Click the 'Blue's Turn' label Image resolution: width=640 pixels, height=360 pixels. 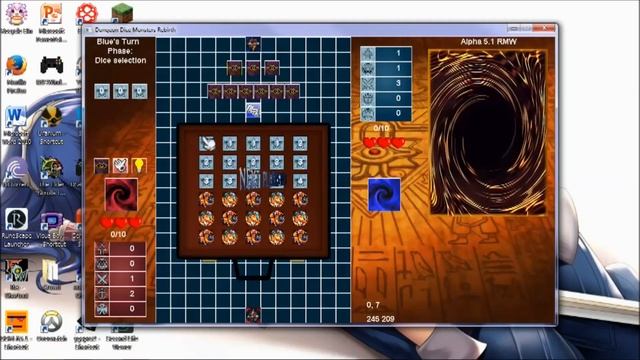pos(118,42)
